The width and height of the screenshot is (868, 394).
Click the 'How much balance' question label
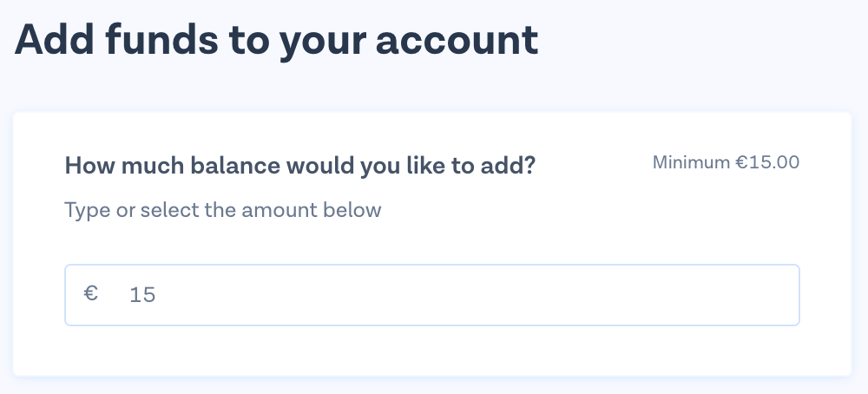(x=299, y=165)
